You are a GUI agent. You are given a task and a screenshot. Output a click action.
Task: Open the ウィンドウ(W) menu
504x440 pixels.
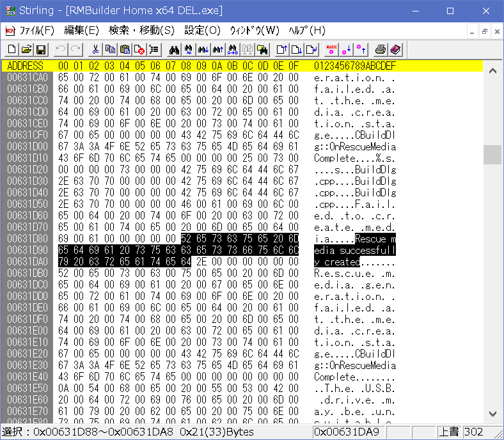(255, 31)
